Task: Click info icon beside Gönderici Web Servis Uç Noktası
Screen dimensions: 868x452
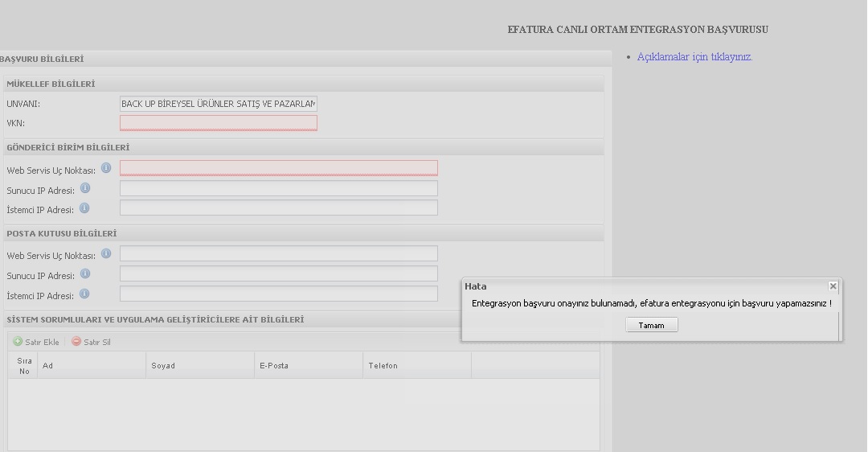Action: tap(106, 169)
